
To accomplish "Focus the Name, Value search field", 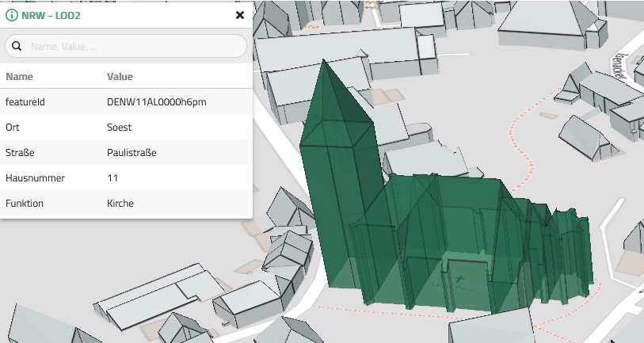I will (x=135, y=47).
